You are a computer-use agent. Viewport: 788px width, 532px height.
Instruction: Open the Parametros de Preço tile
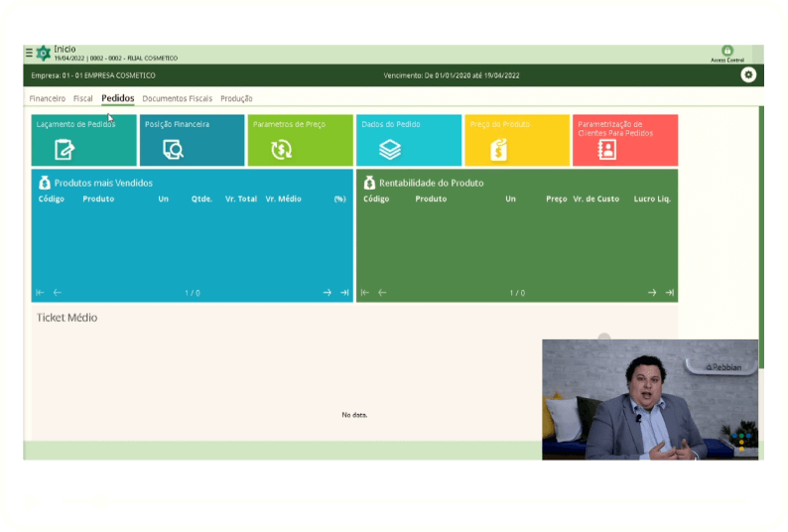click(300, 140)
